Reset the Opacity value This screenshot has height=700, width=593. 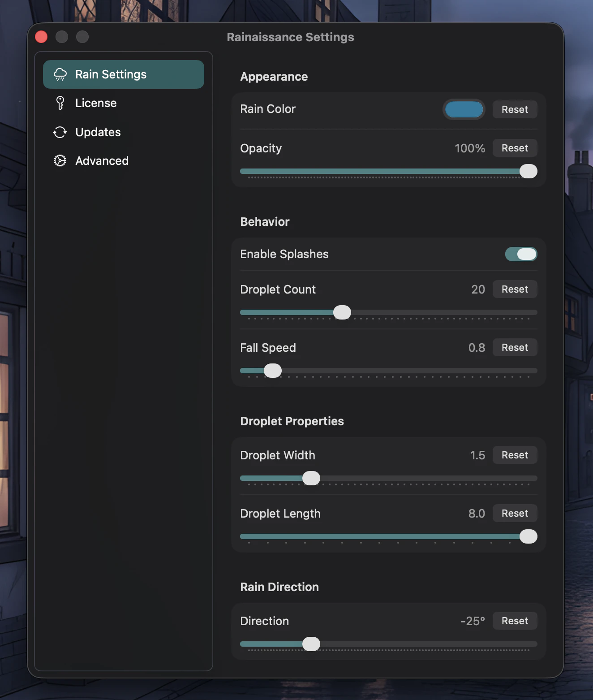pos(515,148)
